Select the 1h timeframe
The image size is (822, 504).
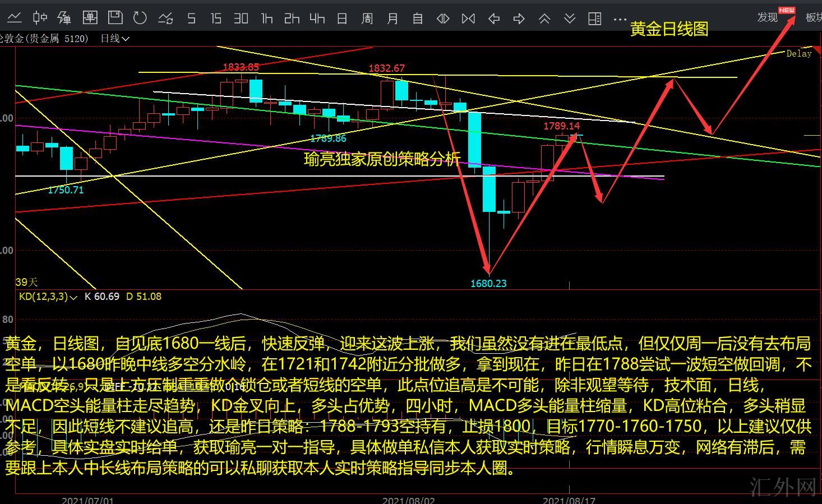pyautogui.click(x=267, y=19)
